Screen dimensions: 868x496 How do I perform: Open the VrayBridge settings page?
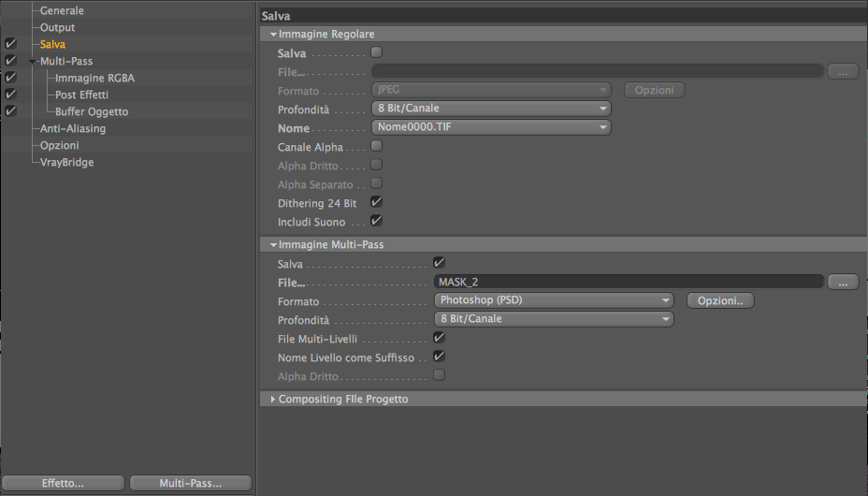click(x=66, y=162)
